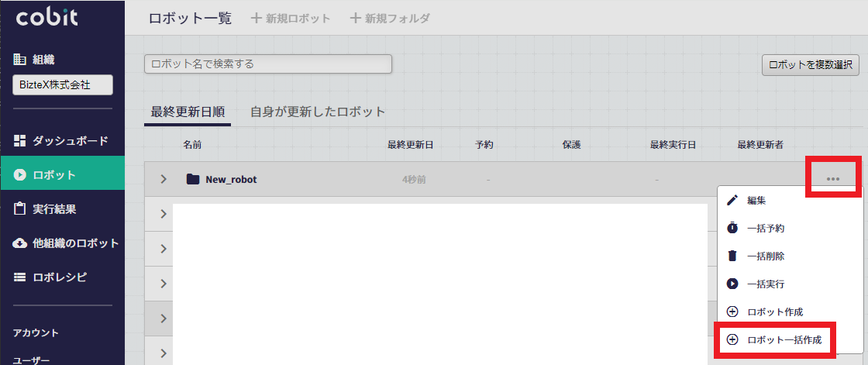Switch to 自身が更新したロボット tab
The height and width of the screenshot is (365, 868).
coord(317,112)
